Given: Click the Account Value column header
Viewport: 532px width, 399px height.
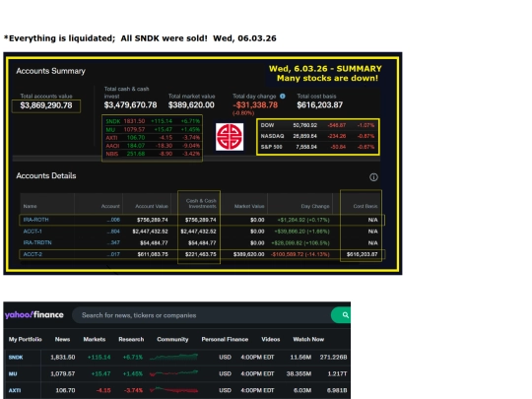Looking at the screenshot, I should click(152, 206).
